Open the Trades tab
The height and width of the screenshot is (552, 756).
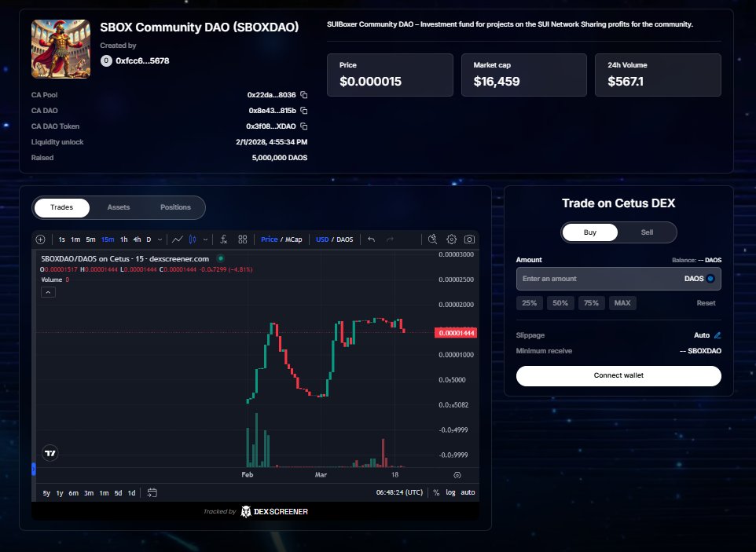click(x=62, y=207)
